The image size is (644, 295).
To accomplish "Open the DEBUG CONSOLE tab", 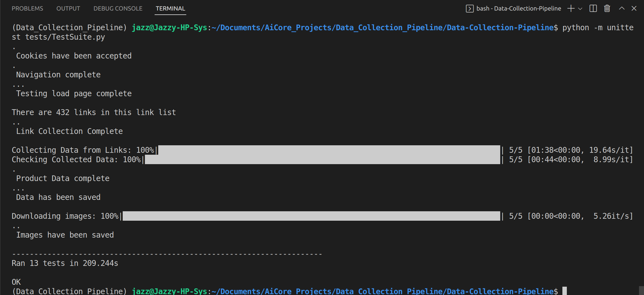I will (x=118, y=8).
